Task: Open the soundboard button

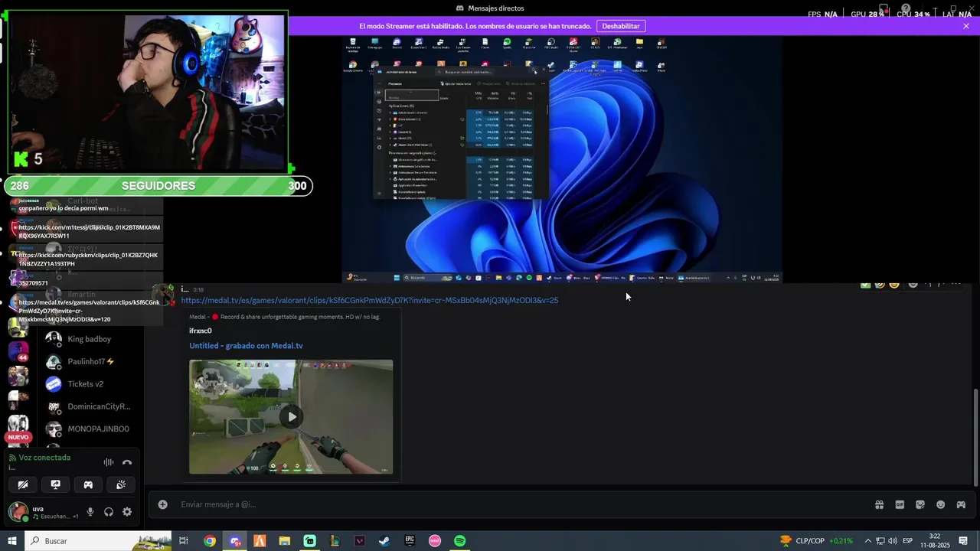Action: click(121, 484)
